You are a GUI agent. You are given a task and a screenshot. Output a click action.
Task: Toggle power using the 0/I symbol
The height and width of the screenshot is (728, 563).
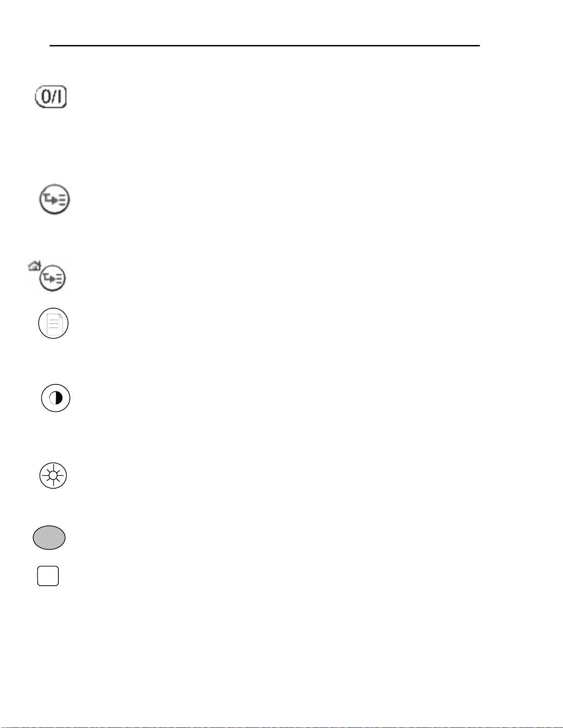51,97
